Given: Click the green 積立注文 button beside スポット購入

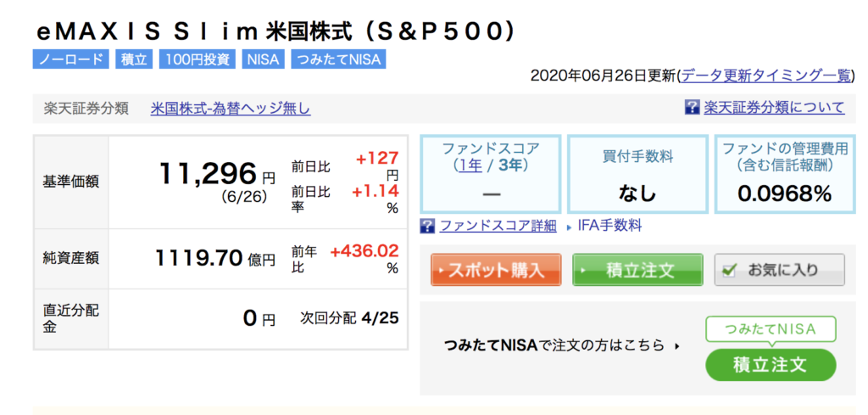Looking at the screenshot, I should [637, 270].
